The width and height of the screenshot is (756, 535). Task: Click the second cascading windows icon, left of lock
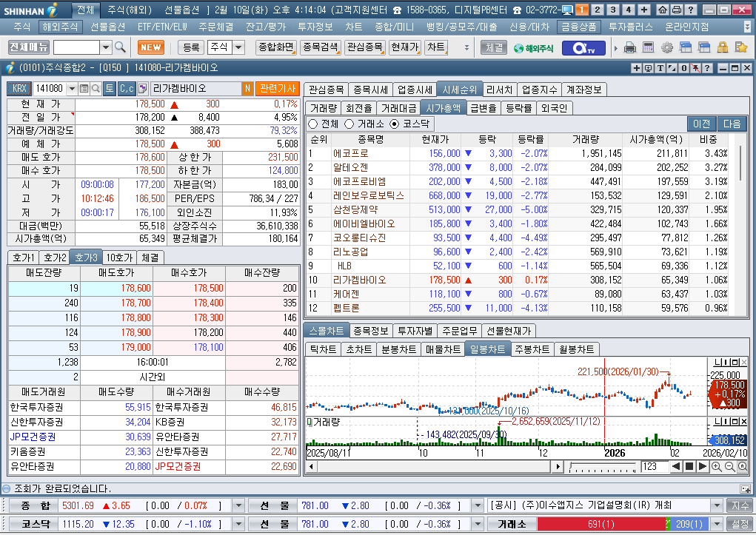[704, 47]
